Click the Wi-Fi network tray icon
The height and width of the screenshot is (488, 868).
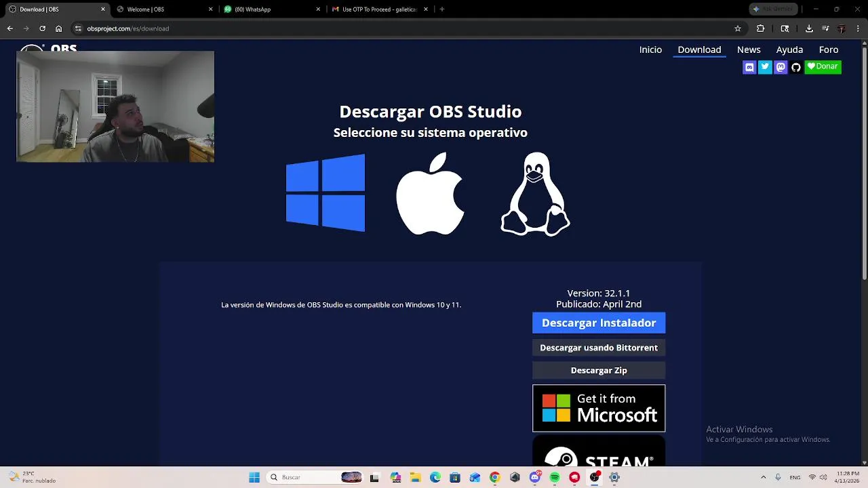pos(812,477)
